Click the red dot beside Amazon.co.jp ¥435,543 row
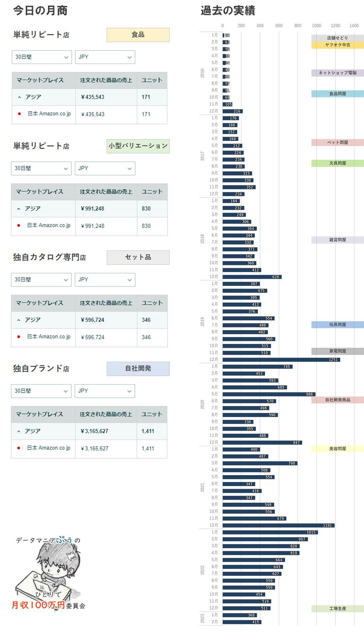The image size is (364, 633). point(19,114)
